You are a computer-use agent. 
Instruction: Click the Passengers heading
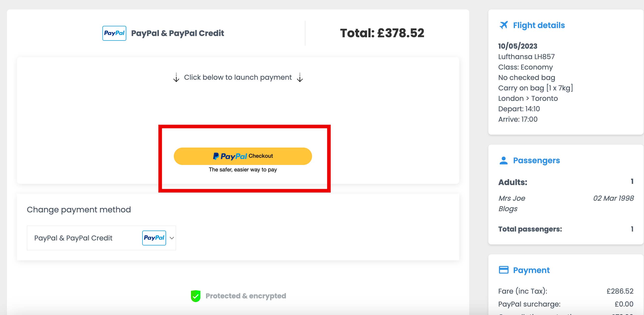pos(536,160)
